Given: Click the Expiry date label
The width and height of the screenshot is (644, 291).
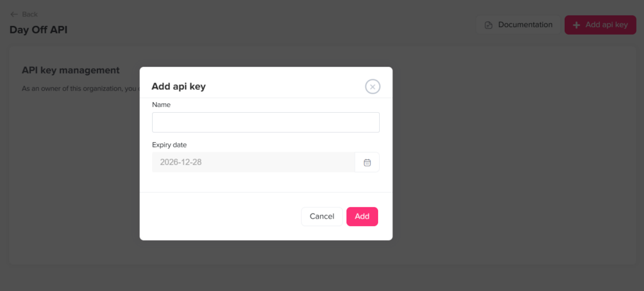Looking at the screenshot, I should point(169,145).
